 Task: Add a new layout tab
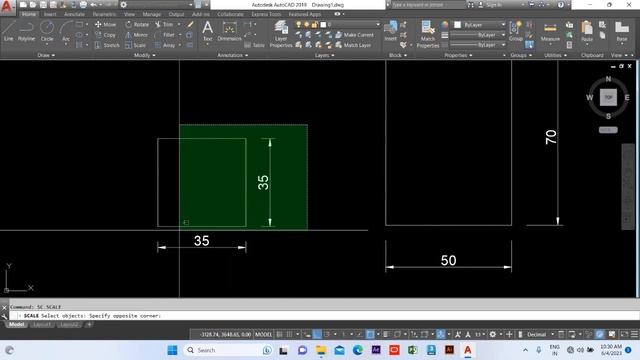89,324
